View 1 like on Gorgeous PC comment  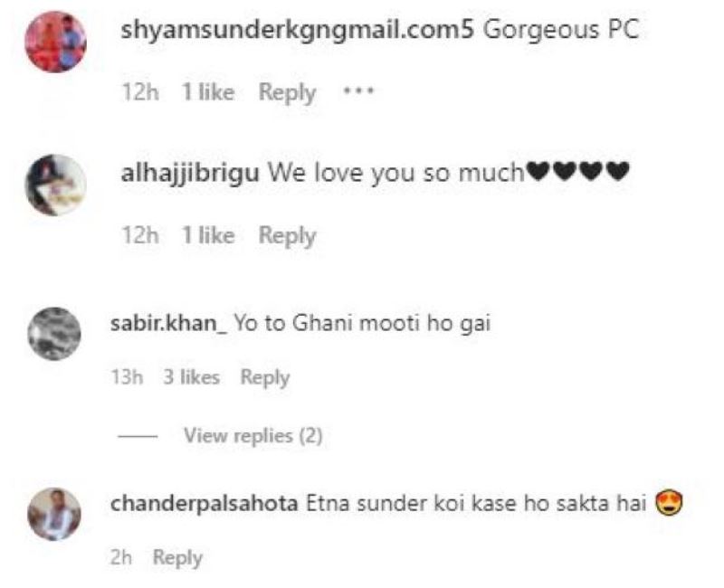208,91
